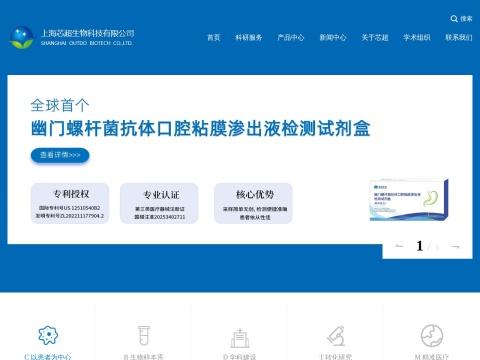Click the test tube icon for 生物样本库
480x360 pixels.
(x=144, y=335)
